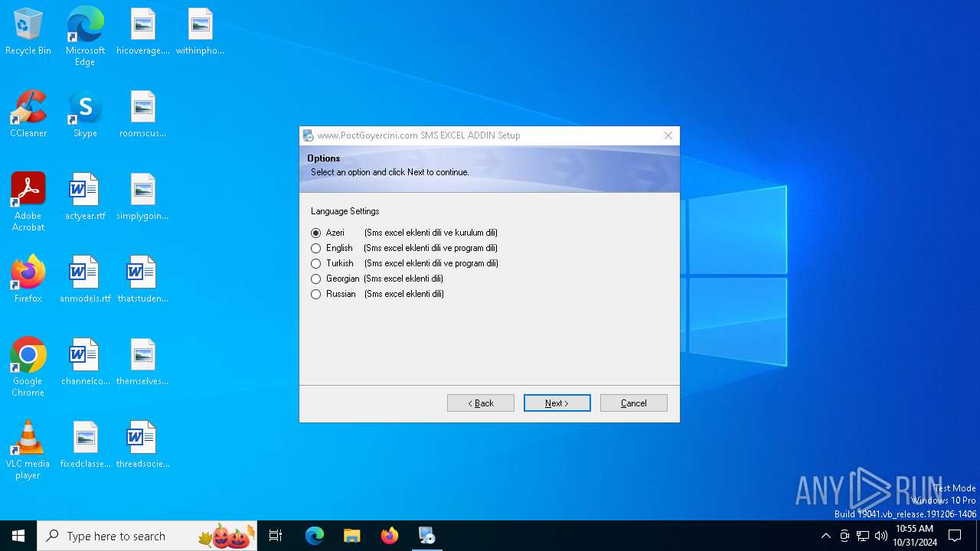The width and height of the screenshot is (980, 551).
Task: Open the notification center icon
Action: click(x=955, y=536)
